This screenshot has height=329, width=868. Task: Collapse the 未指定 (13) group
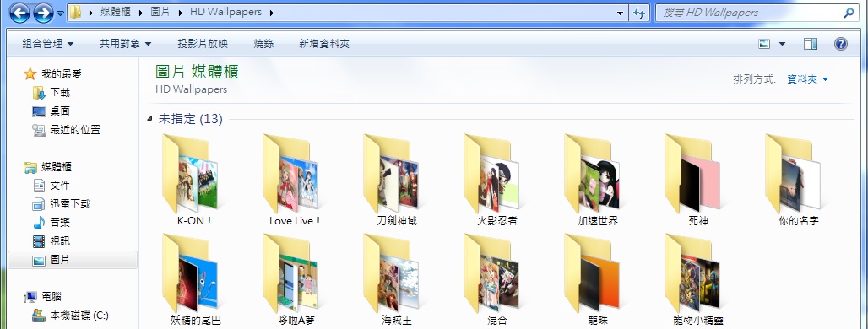[150, 118]
